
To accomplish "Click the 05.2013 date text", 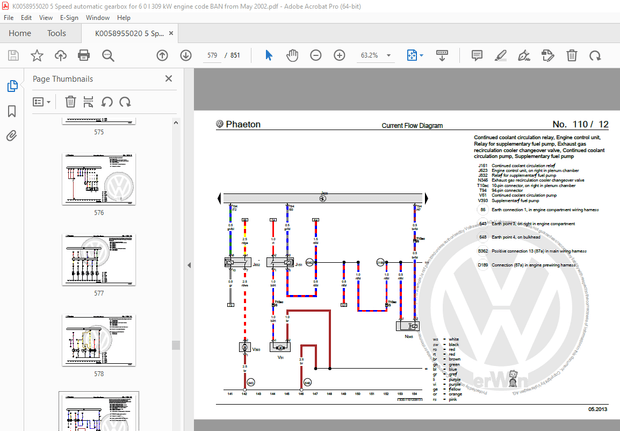I will coord(597,409).
